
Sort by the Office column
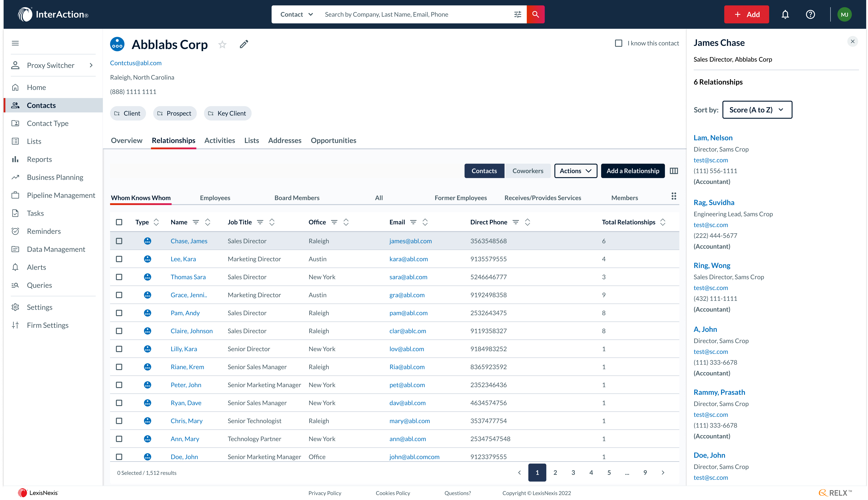click(346, 222)
